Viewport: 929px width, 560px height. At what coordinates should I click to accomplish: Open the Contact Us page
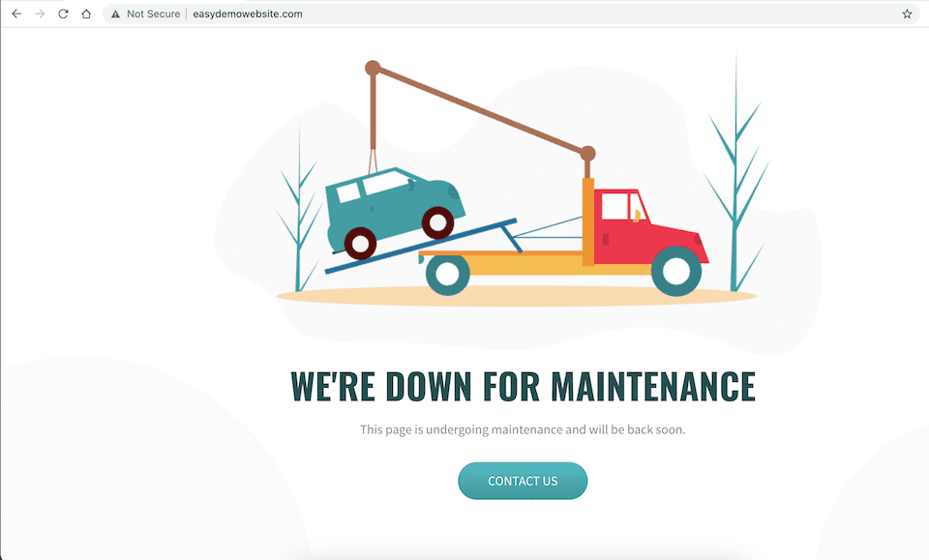click(523, 481)
